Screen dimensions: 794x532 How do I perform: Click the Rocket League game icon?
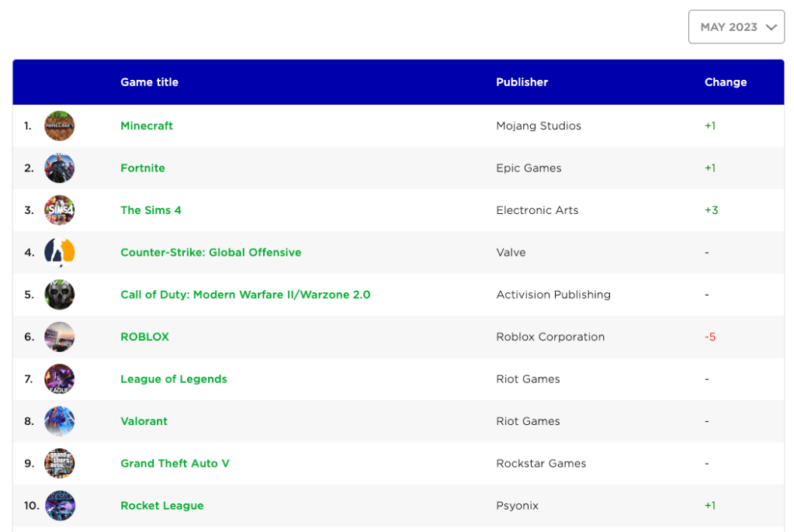coord(60,506)
